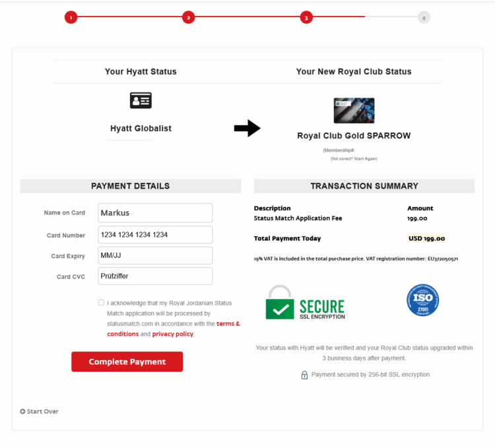The image size is (495, 448).
Task: Focus the Name on Card field
Action: [155, 212]
